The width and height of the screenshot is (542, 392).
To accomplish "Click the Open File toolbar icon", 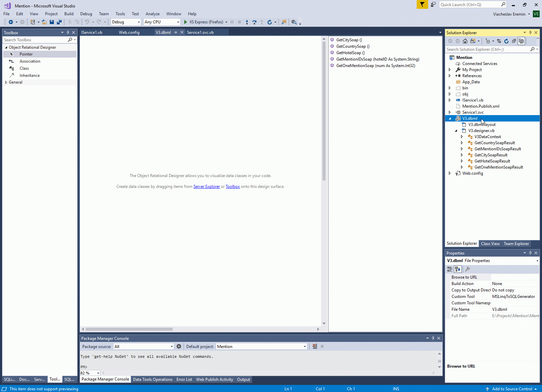I will tap(44, 22).
